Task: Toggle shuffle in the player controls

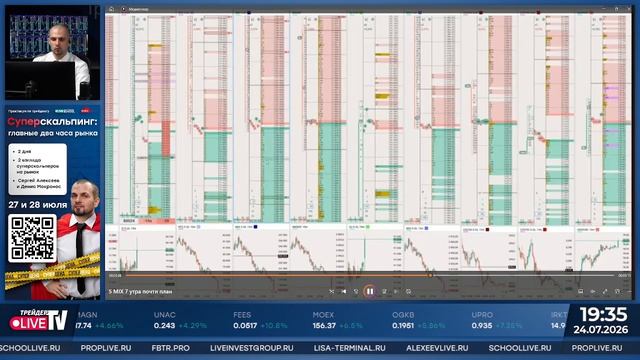Action: [x=331, y=291]
